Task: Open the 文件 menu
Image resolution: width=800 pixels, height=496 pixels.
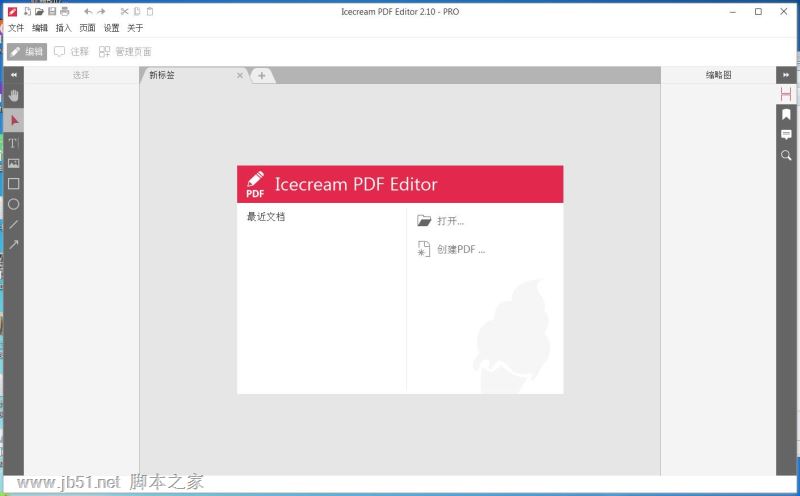Action: point(16,28)
